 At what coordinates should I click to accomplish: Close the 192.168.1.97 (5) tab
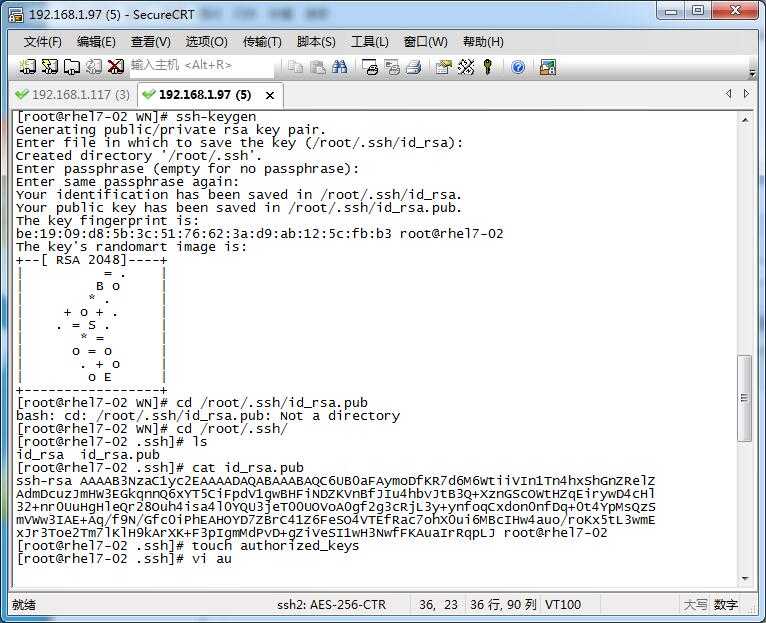coord(270,95)
